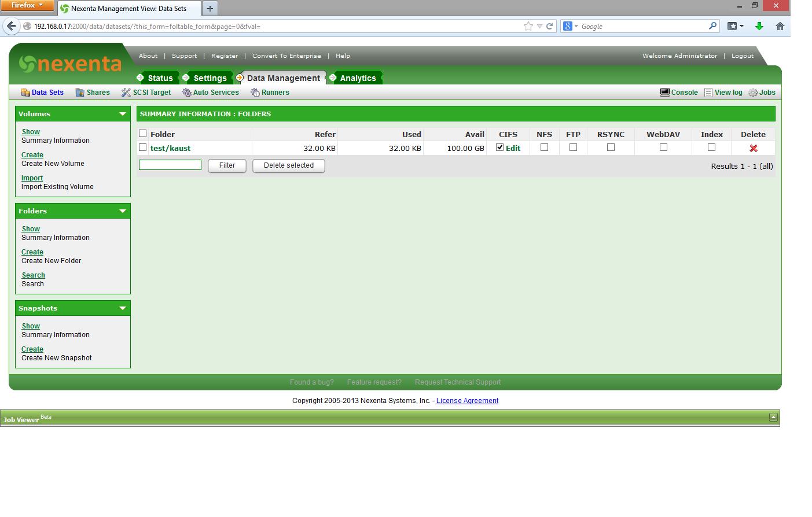The width and height of the screenshot is (812, 517).
Task: Edit CIFS settings for test/kaust
Action: coord(513,148)
